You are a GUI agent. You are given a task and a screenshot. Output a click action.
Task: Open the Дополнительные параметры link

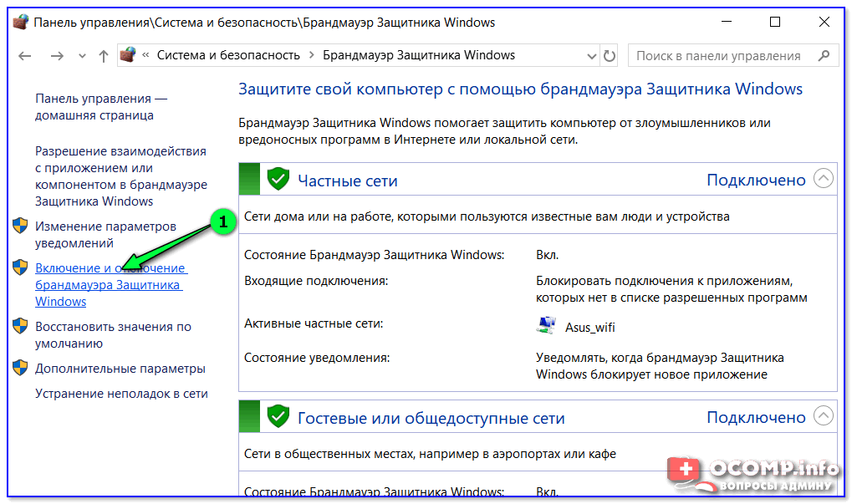(120, 369)
